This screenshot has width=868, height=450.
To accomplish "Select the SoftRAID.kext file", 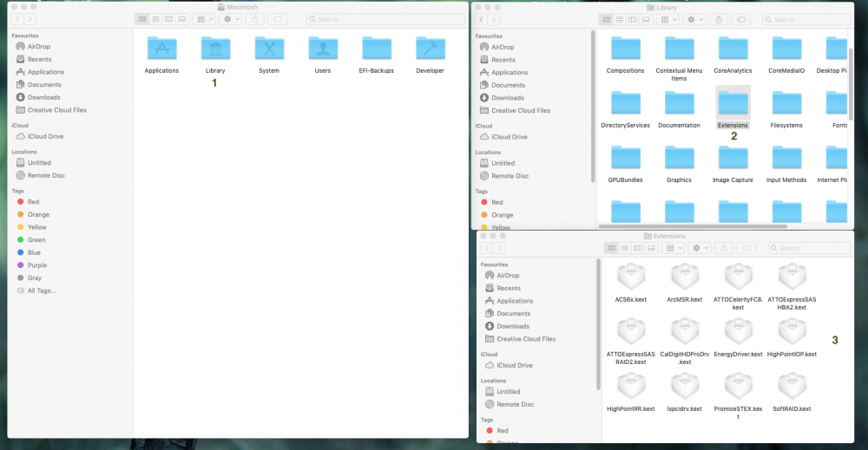I will (x=792, y=387).
